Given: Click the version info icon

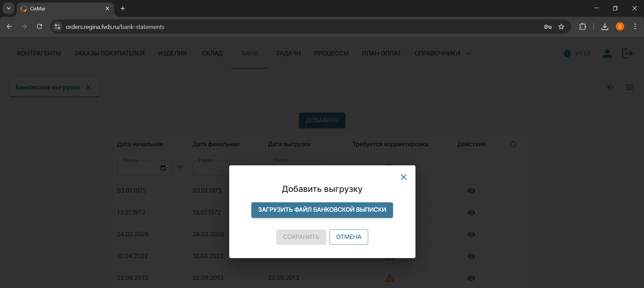Looking at the screenshot, I should [x=567, y=53].
